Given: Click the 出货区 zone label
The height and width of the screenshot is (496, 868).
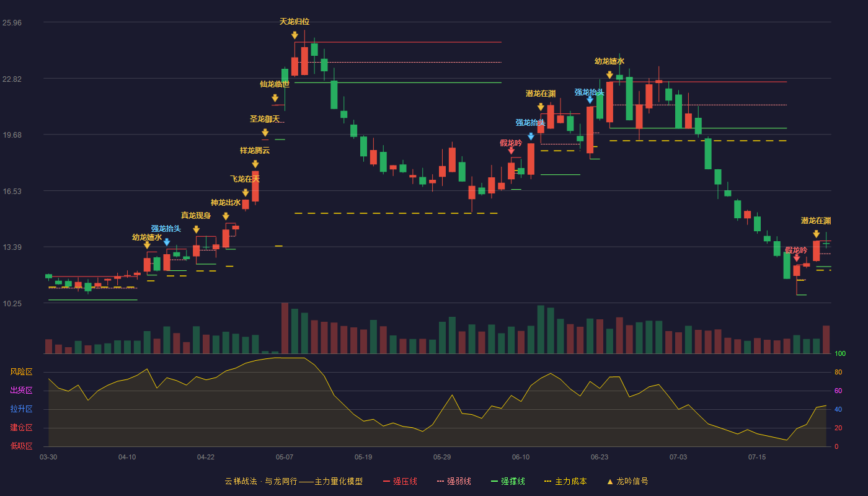Looking at the screenshot, I should coord(21,391).
